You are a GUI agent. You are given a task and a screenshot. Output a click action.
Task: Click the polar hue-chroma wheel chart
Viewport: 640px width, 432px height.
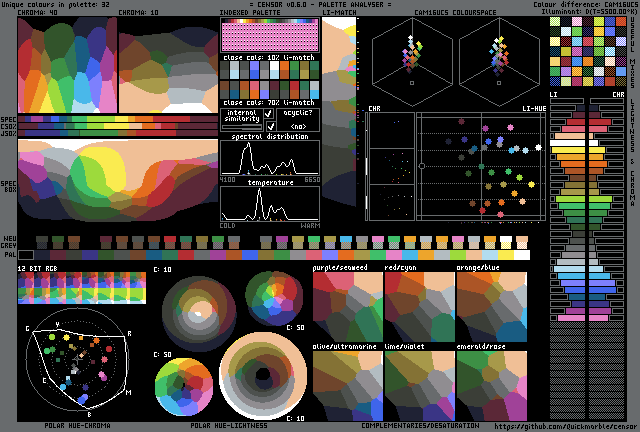point(78,359)
